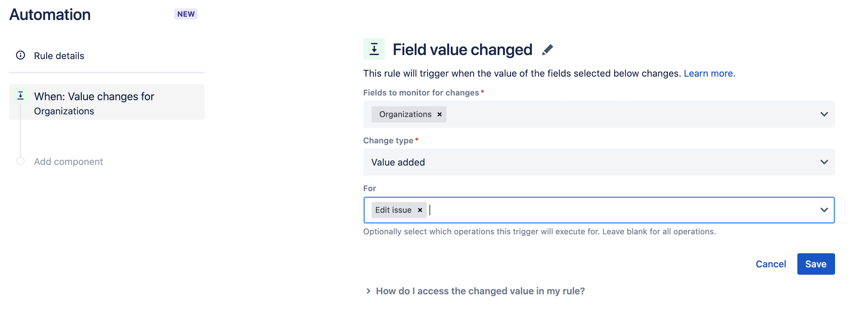Click inside the For input field
The height and width of the screenshot is (309, 868).
(573, 210)
